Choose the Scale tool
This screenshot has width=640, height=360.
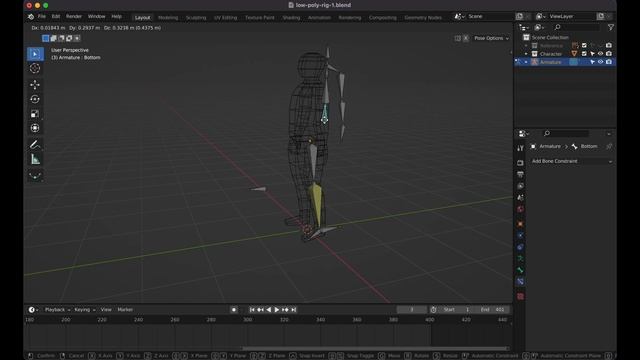[x=35, y=113]
